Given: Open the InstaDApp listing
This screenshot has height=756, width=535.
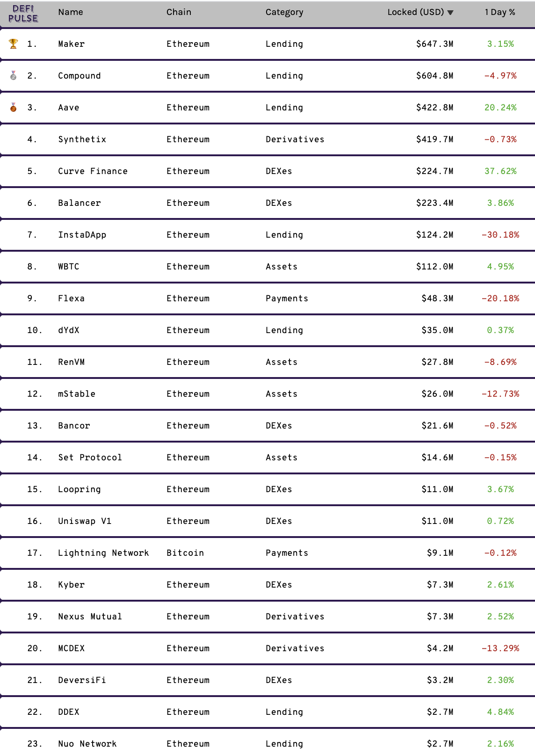Looking at the screenshot, I should point(267,235).
